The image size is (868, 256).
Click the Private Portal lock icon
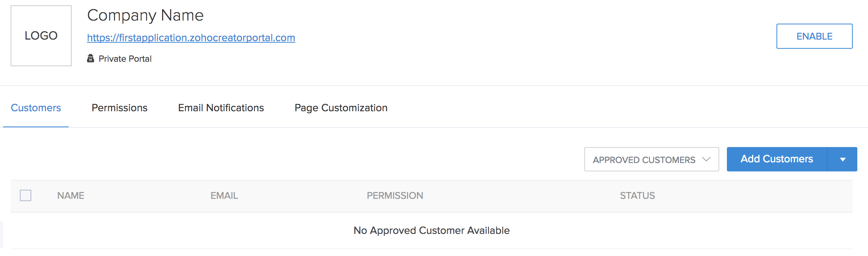[90, 58]
